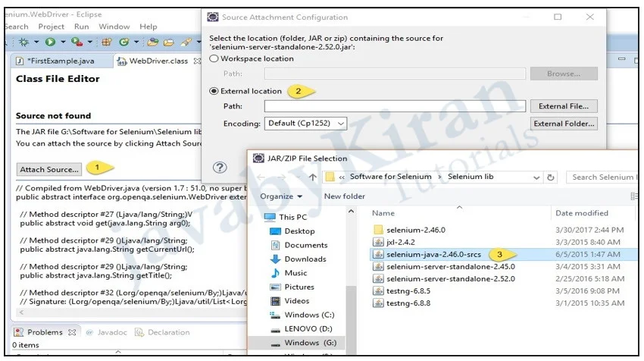Click the New Java Package toolbar icon
The height and width of the screenshot is (361, 644).
point(107,42)
